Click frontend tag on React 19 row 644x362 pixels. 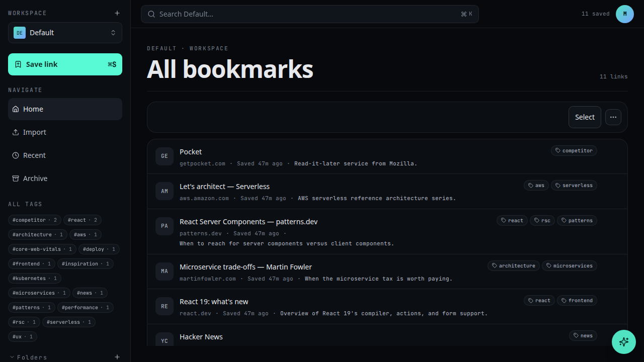coord(577,301)
